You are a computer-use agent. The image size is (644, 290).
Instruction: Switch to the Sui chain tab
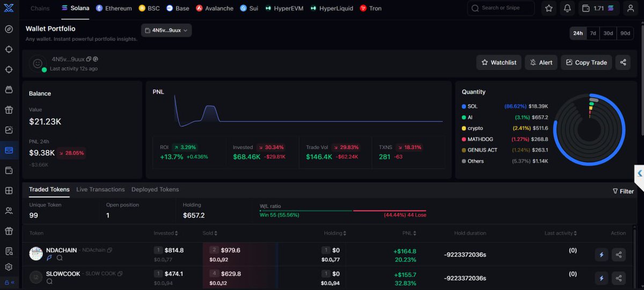[x=249, y=8]
